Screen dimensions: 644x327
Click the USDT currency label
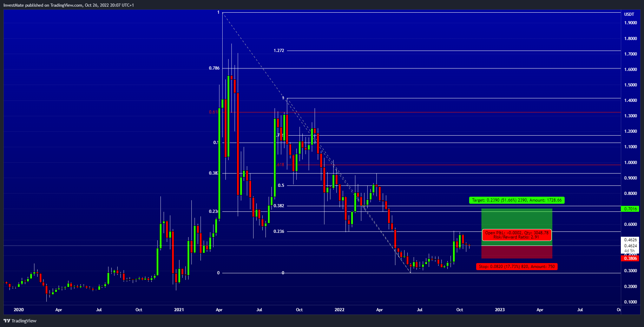[x=629, y=14]
